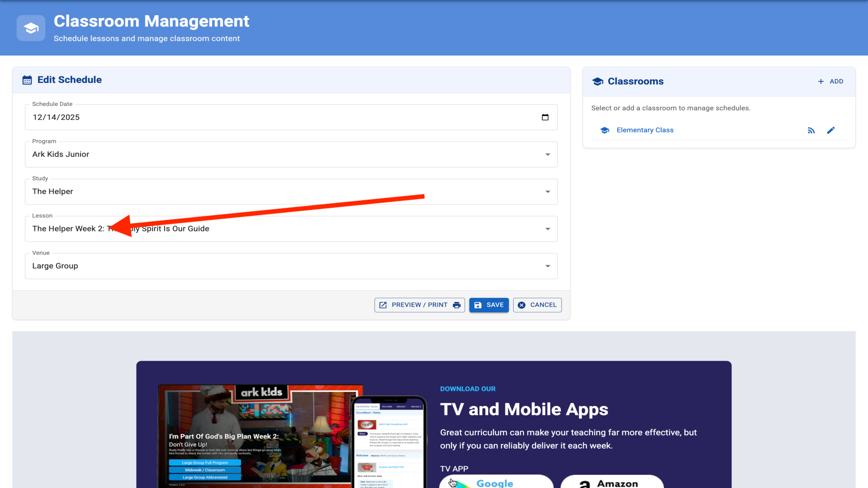Open the calendar date picker icon

[x=545, y=117]
